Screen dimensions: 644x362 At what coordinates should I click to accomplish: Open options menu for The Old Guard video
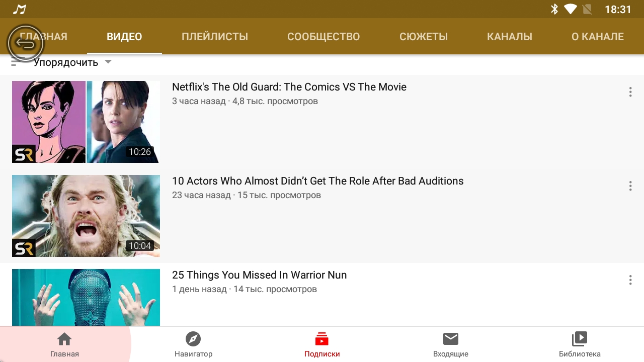tap(630, 92)
